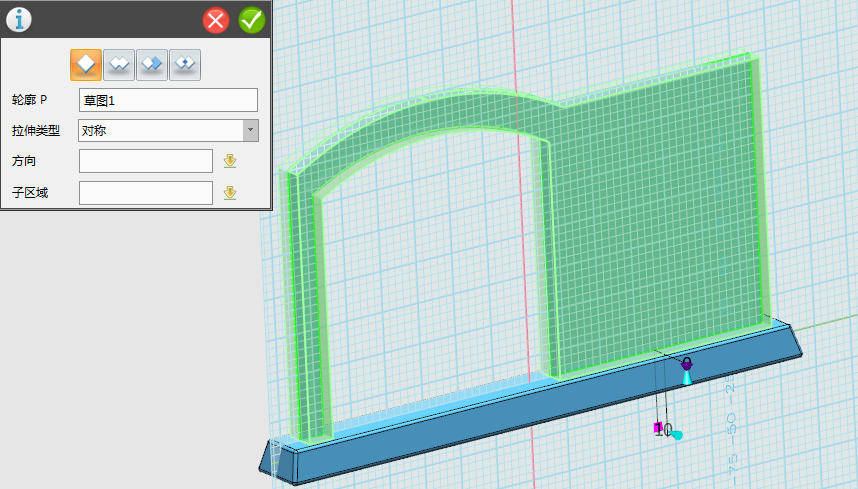Confirm the extrude with green checkmark
Viewport: 858px width, 489px height.
coord(251,20)
